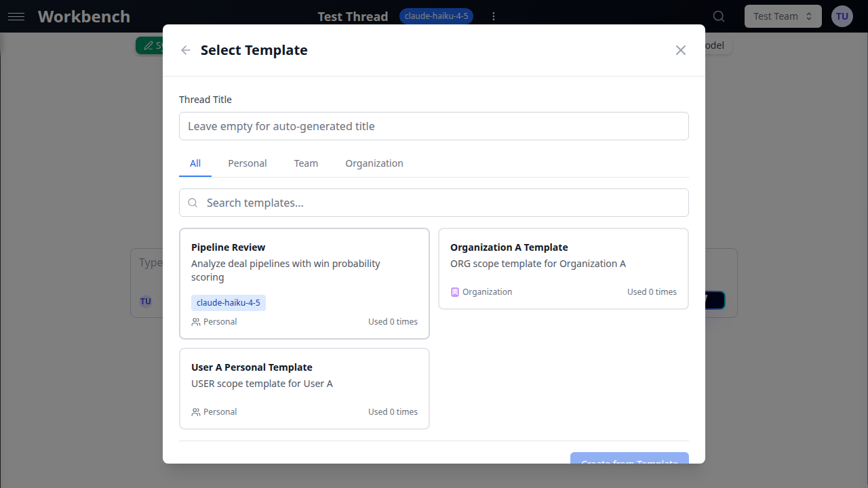Open the three-dot menu next to Test Thread
The image size is (868, 488).
(494, 16)
